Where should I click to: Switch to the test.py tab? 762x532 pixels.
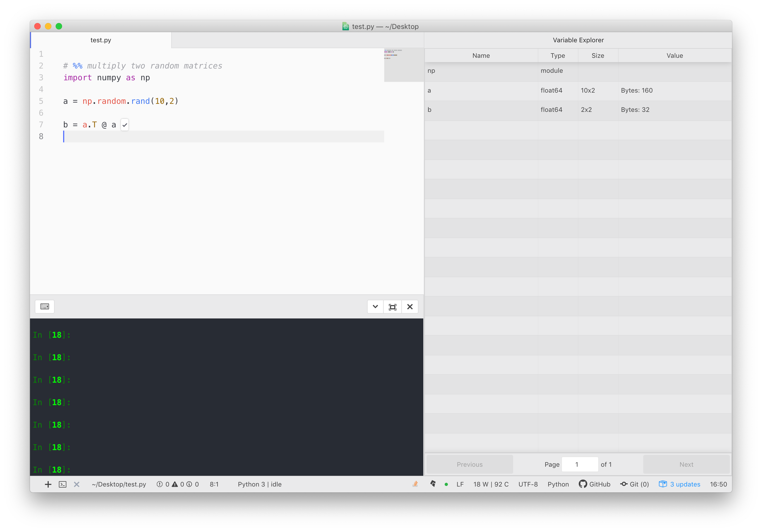tap(101, 40)
